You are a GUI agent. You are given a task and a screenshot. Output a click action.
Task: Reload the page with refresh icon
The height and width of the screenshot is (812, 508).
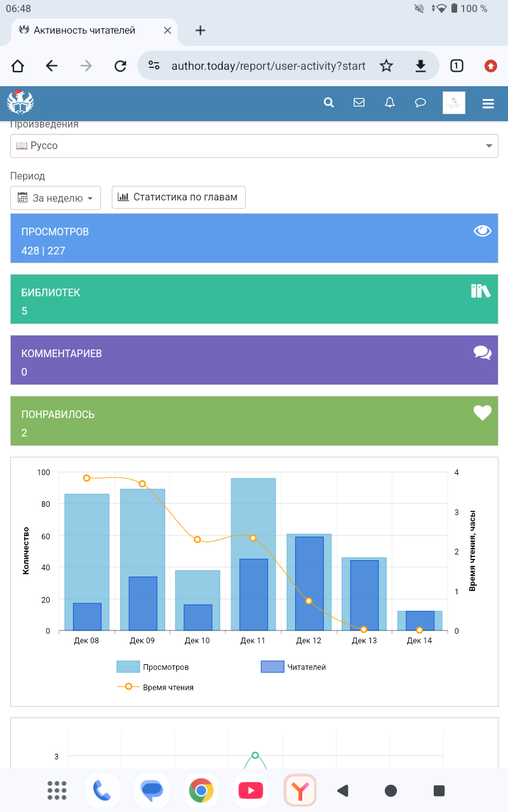(x=120, y=66)
